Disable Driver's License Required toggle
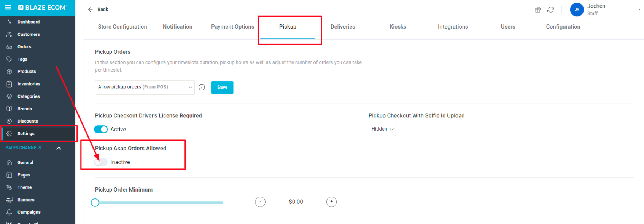This screenshot has width=644, height=224. (x=101, y=130)
